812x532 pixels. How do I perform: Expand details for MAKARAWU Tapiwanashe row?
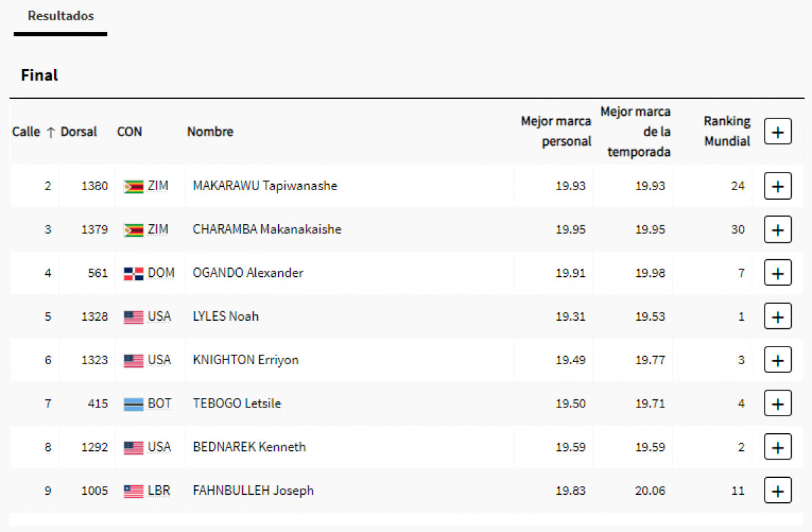[777, 186]
